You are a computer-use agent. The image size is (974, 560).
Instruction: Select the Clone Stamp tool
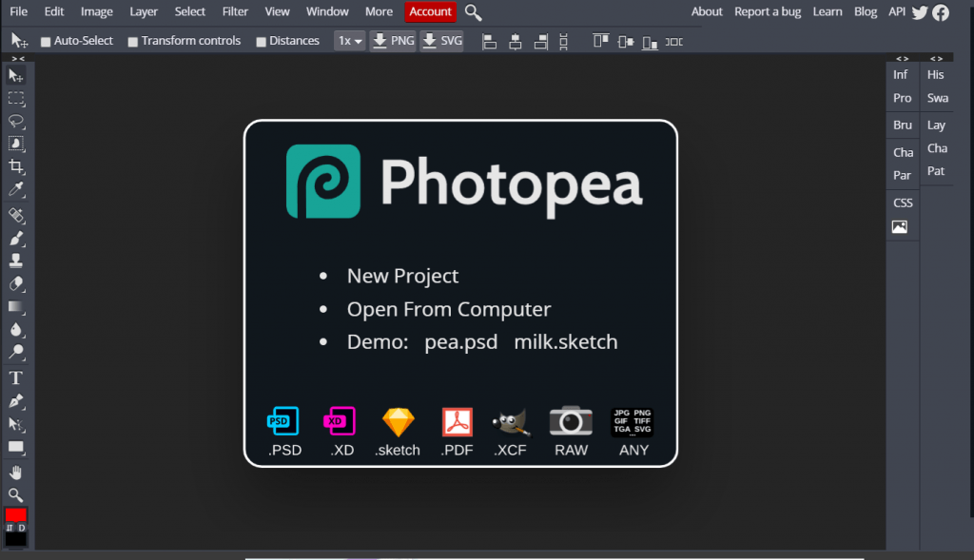coord(16,261)
